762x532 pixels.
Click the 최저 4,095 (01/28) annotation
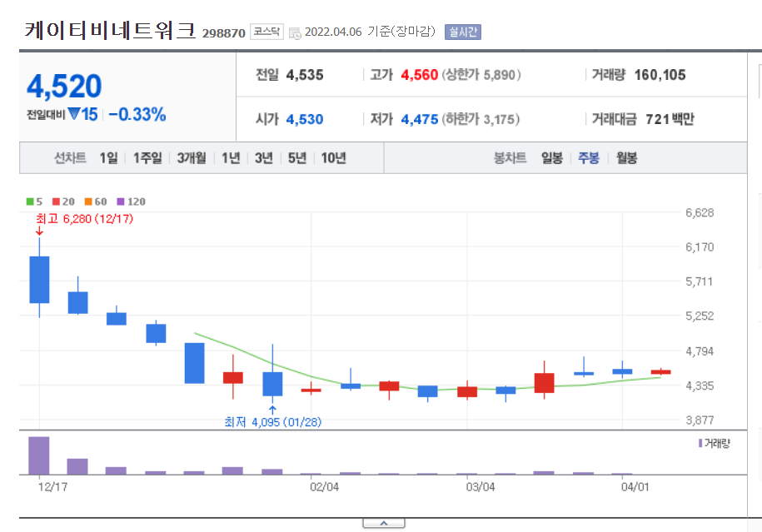272,422
